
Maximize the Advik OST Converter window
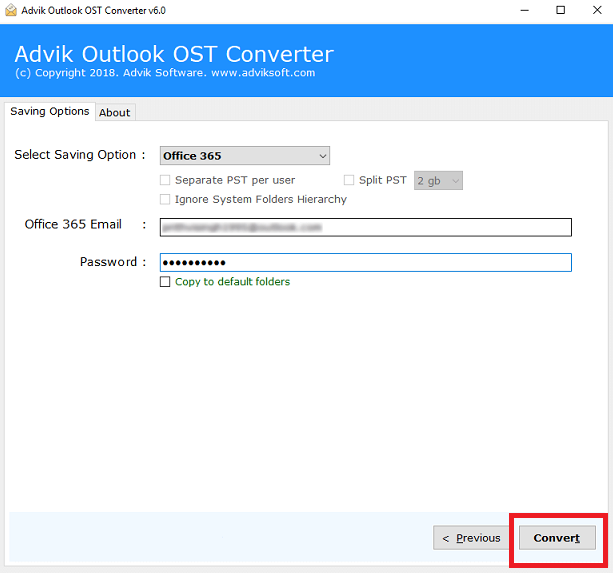pyautogui.click(x=561, y=11)
